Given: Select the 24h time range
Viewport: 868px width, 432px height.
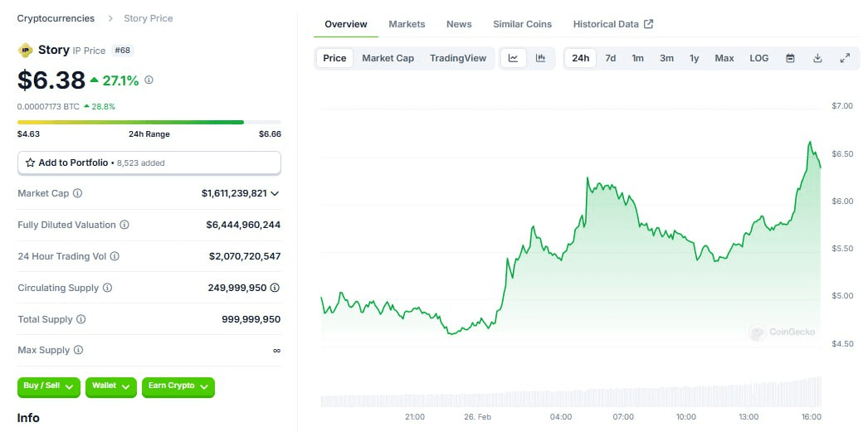Looking at the screenshot, I should [x=580, y=58].
